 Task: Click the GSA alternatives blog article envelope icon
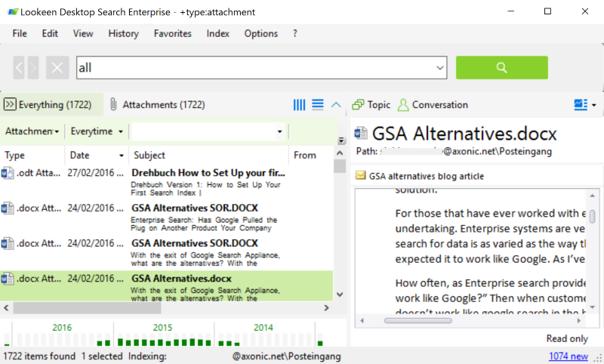point(361,176)
